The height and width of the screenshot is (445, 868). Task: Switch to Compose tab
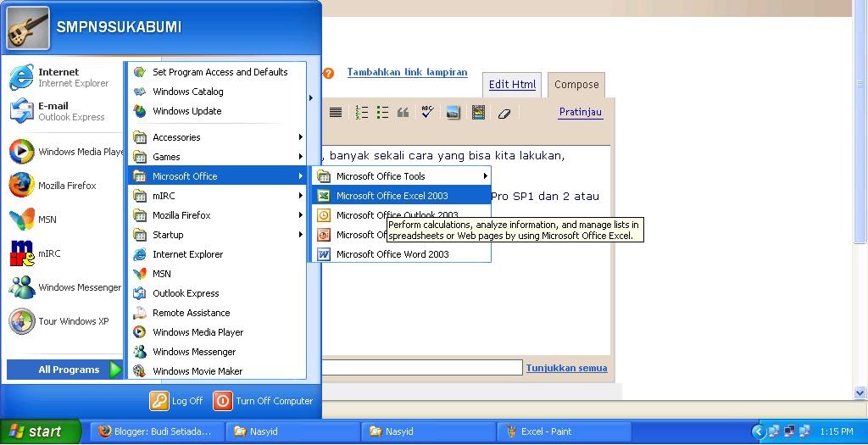coord(576,85)
